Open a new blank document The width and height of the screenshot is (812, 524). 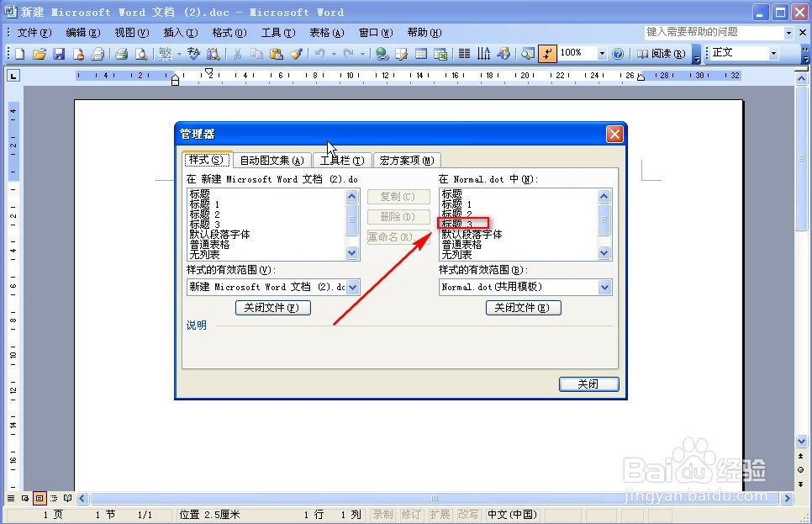pos(18,52)
